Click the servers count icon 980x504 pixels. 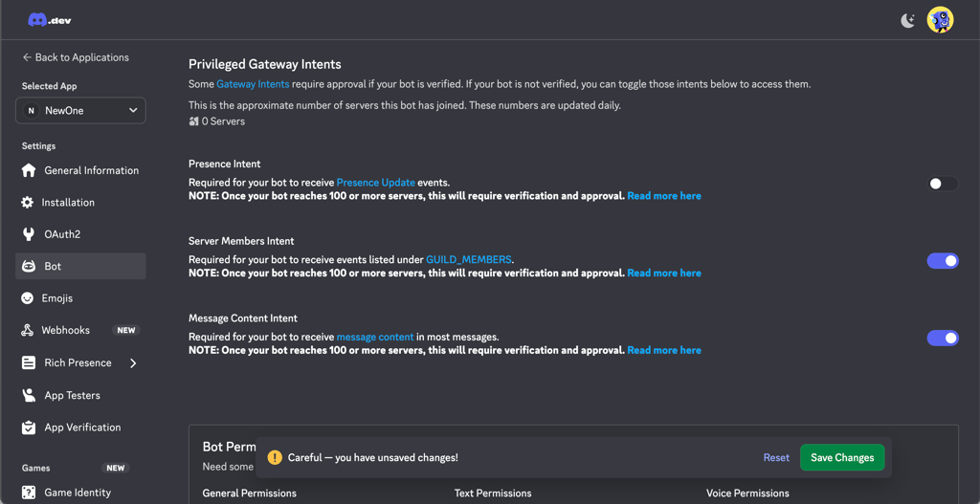(193, 121)
